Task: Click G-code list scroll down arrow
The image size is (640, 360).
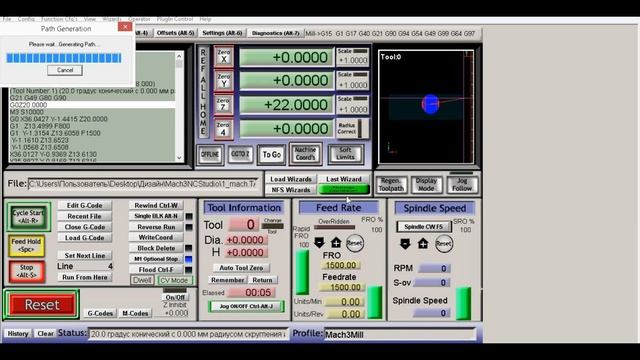Action: pyautogui.click(x=179, y=158)
